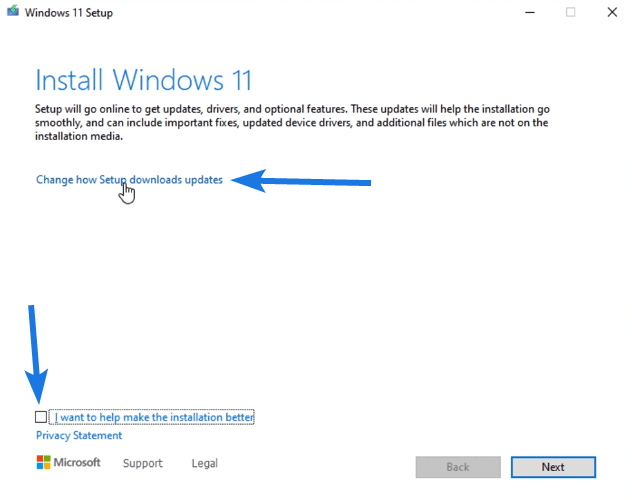Screen dimensions: 632x500
Task: Open Change how Setup downloads updates
Action: [x=129, y=180]
